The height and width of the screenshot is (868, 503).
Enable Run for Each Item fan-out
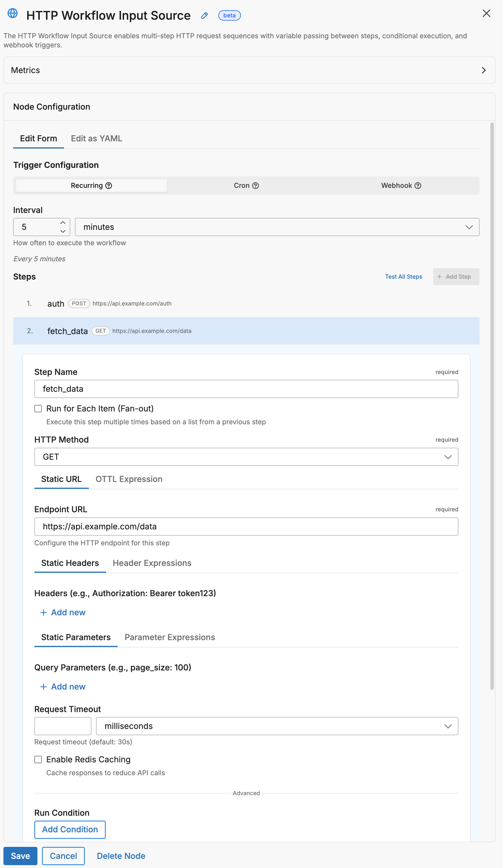pos(38,409)
